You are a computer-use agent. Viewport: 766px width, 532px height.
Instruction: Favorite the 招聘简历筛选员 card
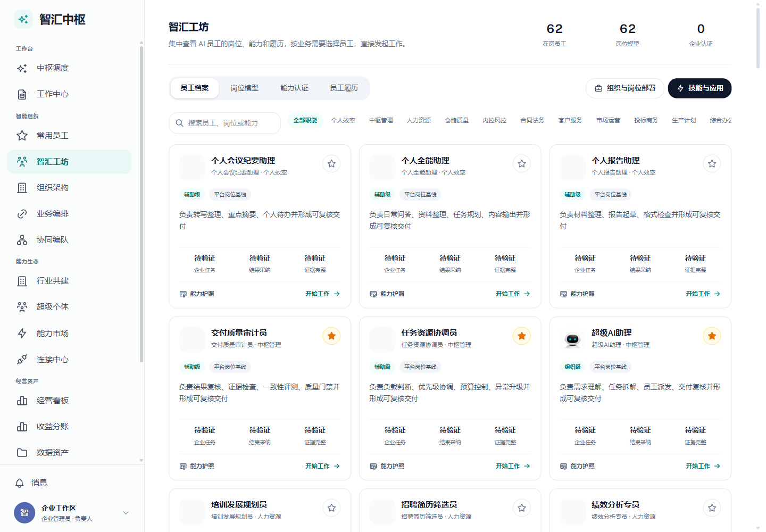click(522, 508)
